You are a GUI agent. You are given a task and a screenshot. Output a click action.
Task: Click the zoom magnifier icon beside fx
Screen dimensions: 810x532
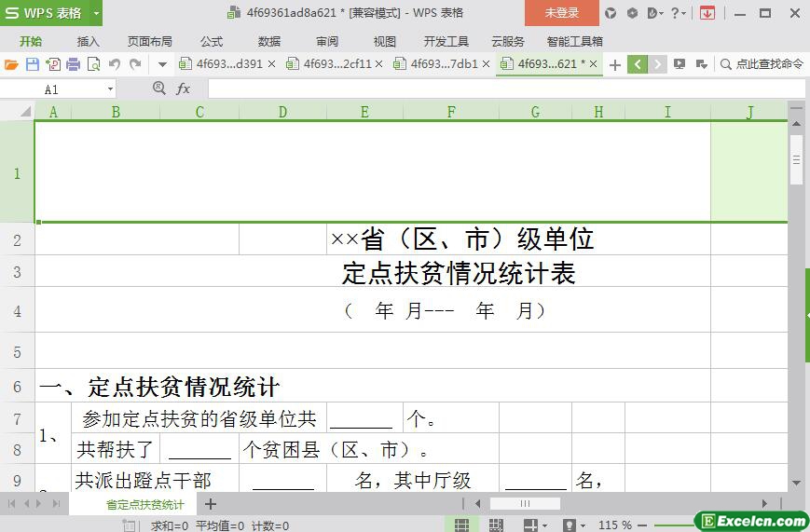(x=159, y=89)
